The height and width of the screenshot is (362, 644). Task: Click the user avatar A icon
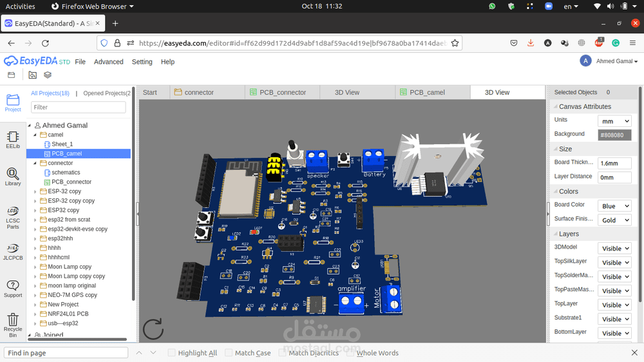(x=585, y=61)
